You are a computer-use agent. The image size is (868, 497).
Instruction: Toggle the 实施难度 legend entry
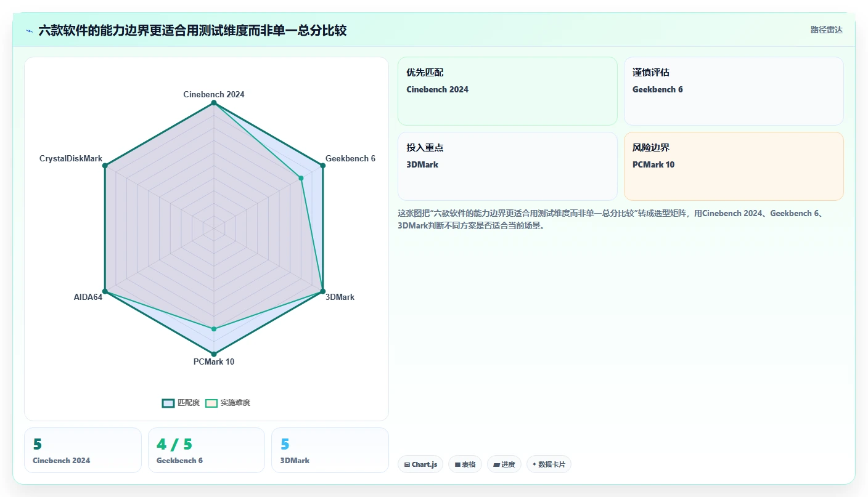(x=227, y=403)
